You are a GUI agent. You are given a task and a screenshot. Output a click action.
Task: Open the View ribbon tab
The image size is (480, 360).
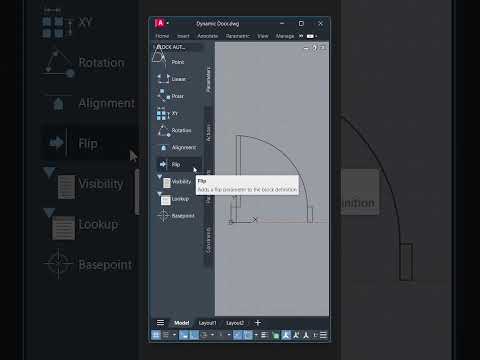pyautogui.click(x=263, y=36)
